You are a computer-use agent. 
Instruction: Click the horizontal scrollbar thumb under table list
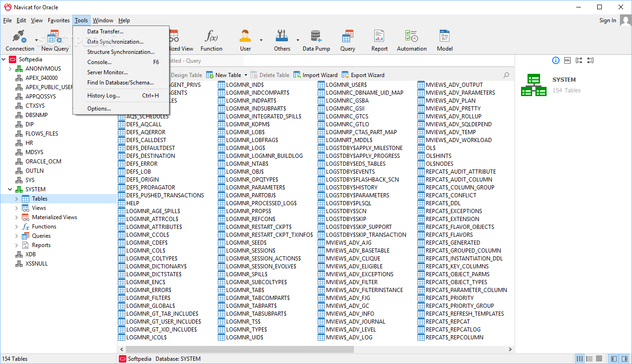(x=240, y=350)
